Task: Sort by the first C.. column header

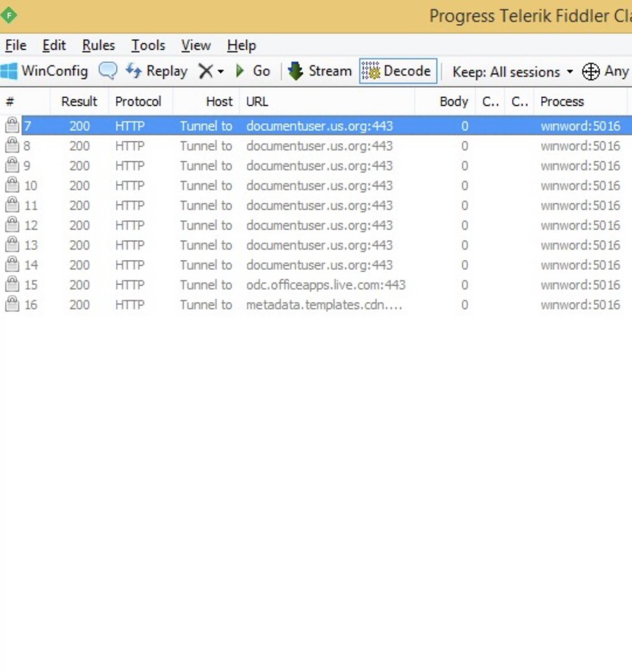Action: point(490,102)
